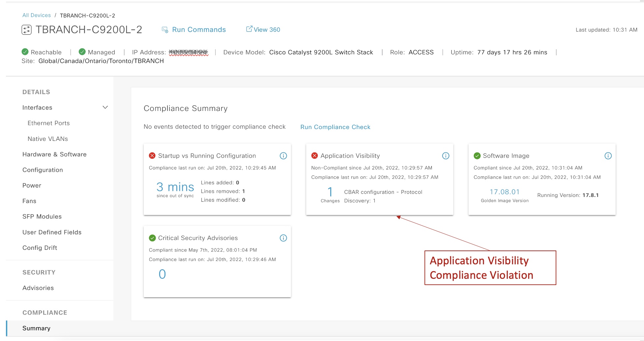Click the Run Commands terminal icon
Image resolution: width=644 pixels, height=341 pixels.
click(x=165, y=30)
